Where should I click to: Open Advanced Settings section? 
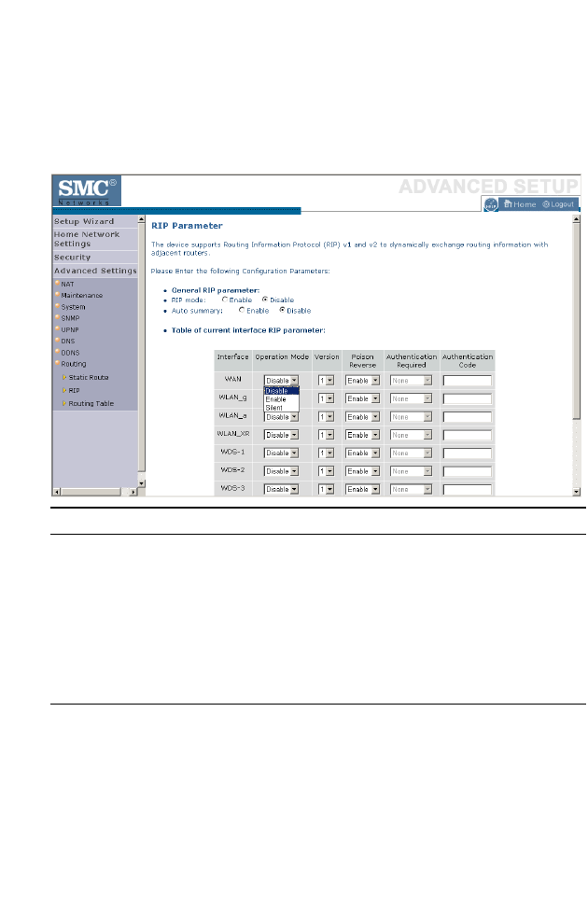pyautogui.click(x=95, y=271)
